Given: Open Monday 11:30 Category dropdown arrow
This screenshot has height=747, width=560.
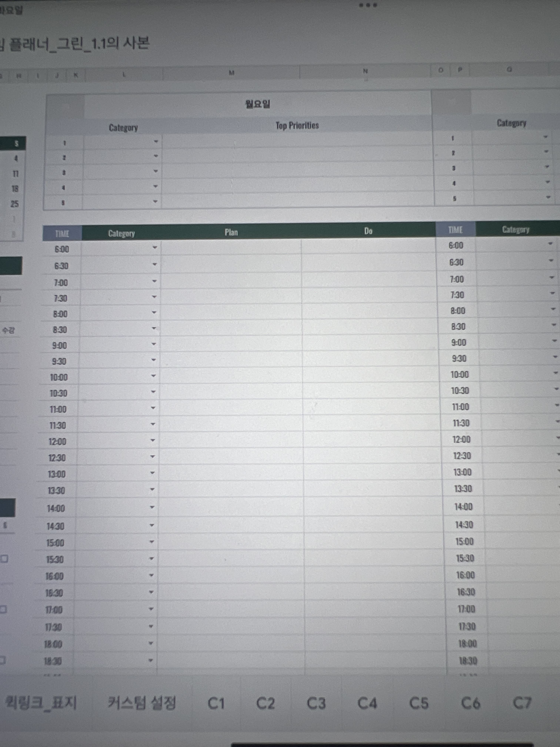Looking at the screenshot, I should (153, 424).
